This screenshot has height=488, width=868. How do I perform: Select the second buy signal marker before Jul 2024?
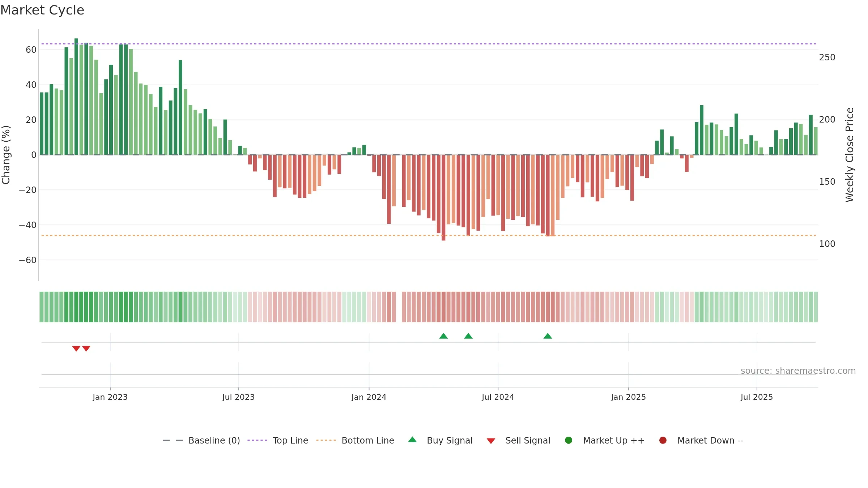(468, 336)
